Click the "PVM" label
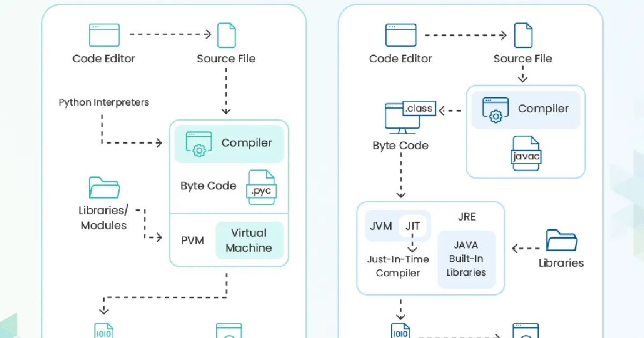Viewport: 644px width, 338px height. [193, 240]
